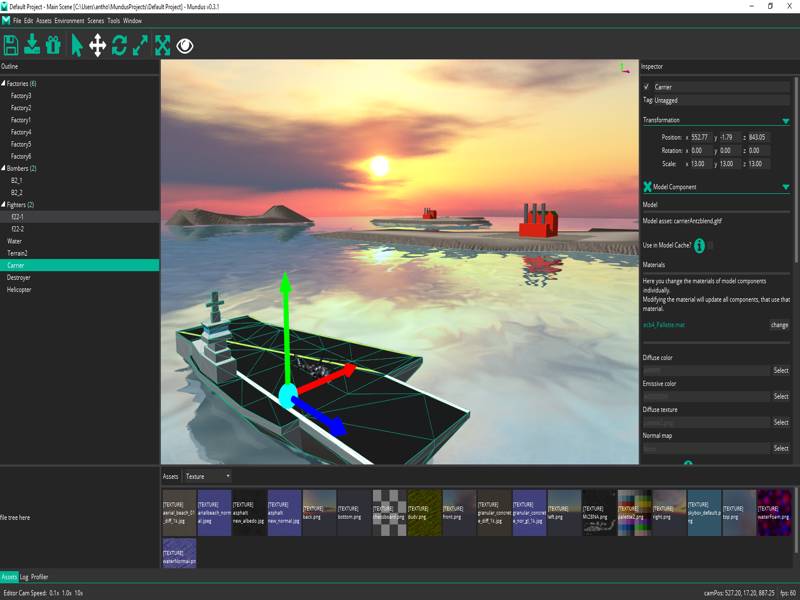
Task: Click the material change button
Action: pos(779,325)
